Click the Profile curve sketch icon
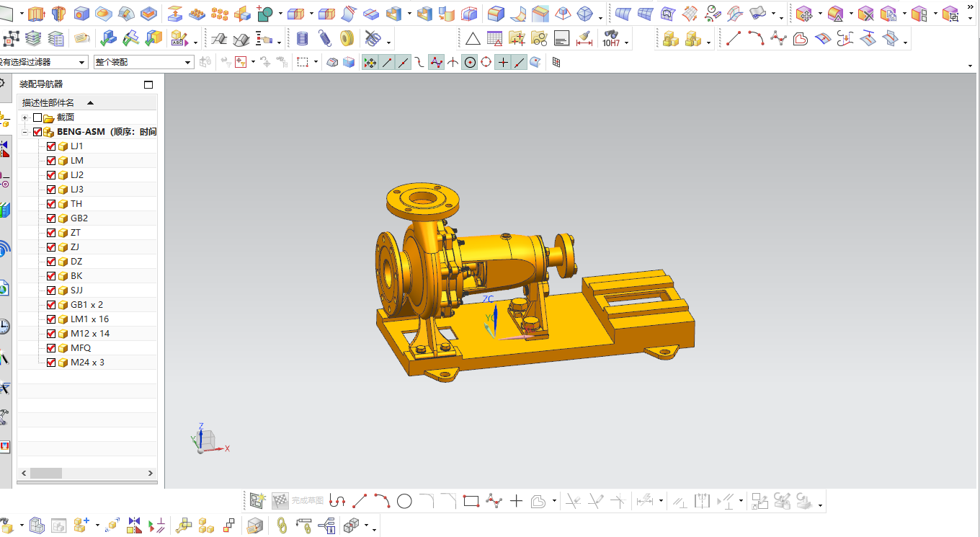980x537 pixels. tap(337, 501)
